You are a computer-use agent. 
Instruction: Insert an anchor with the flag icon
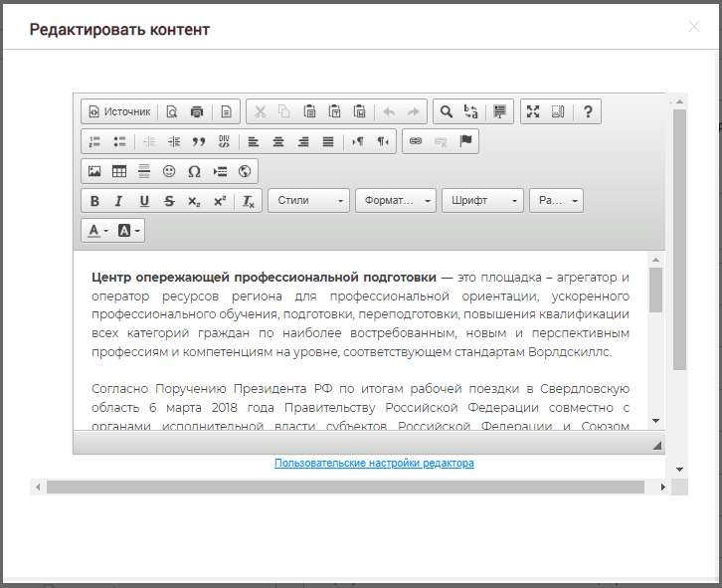pos(465,141)
